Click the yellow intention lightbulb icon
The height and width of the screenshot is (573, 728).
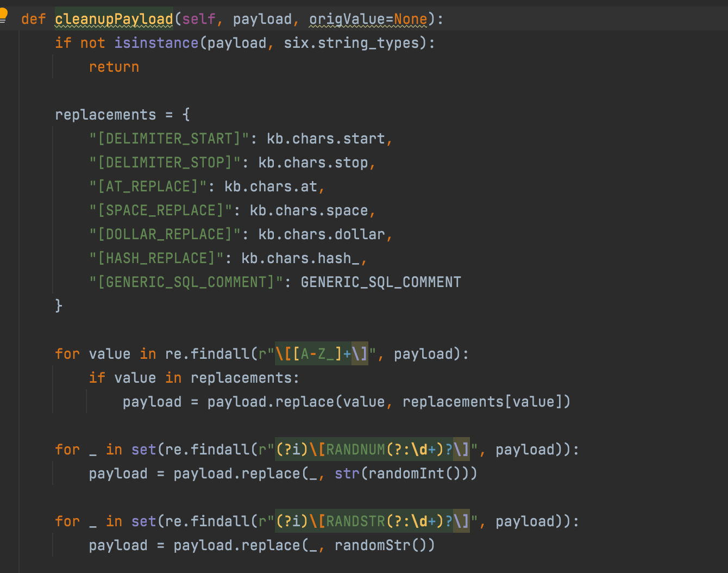[3, 15]
